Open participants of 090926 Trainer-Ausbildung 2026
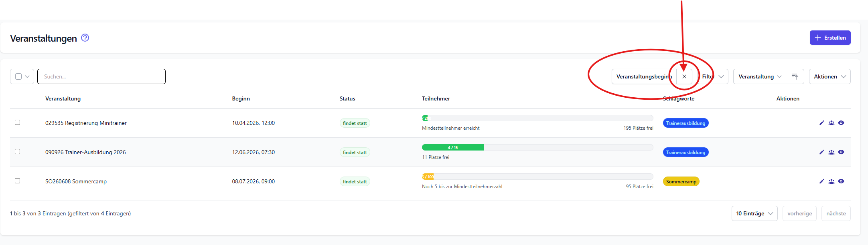868x245 pixels. (831, 152)
